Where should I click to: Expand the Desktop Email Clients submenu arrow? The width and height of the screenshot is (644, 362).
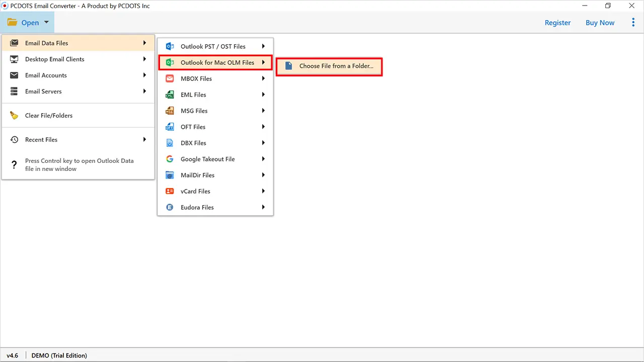144,59
